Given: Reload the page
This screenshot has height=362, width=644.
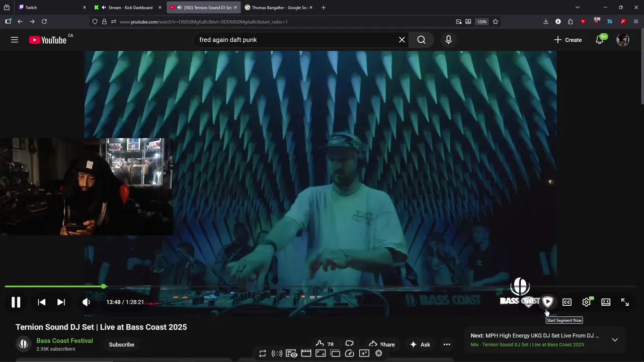Looking at the screenshot, I should pos(44,22).
